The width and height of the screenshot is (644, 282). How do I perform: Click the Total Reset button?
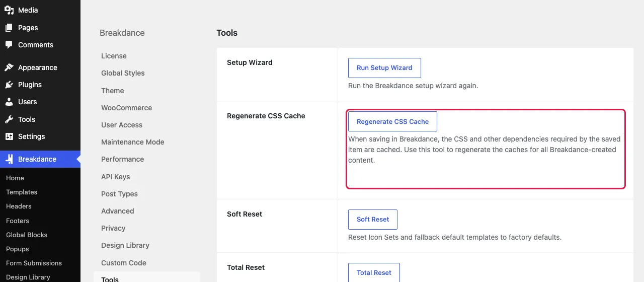click(x=374, y=272)
